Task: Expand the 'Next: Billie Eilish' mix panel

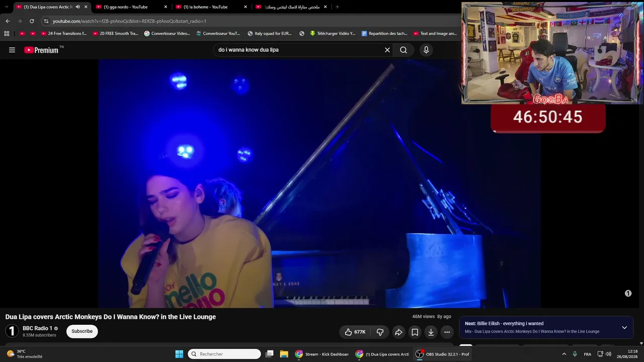Action: 624,327
